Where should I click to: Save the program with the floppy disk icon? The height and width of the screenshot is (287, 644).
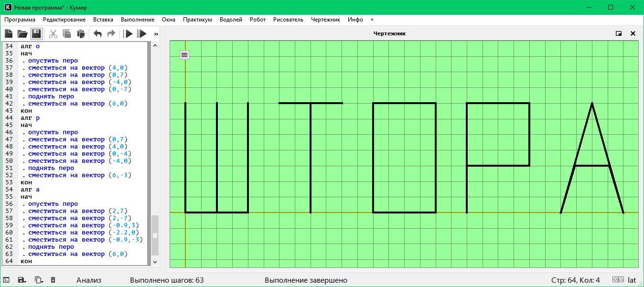(x=36, y=33)
